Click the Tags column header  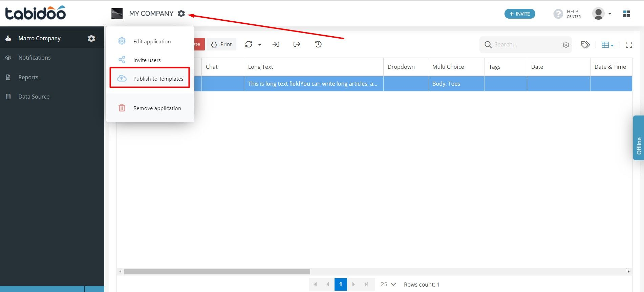click(506, 67)
